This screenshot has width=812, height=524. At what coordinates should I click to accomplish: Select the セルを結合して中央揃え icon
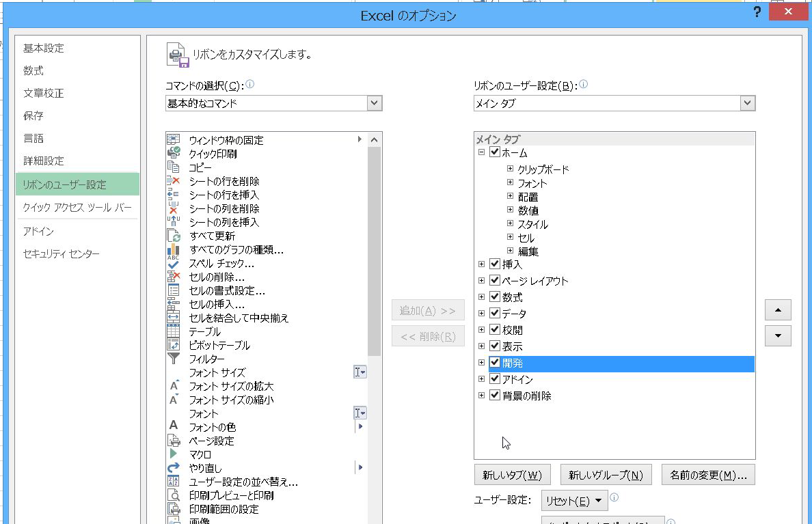click(x=173, y=318)
